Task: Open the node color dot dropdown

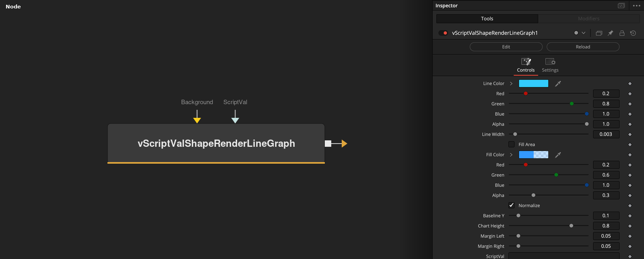Action: point(580,33)
